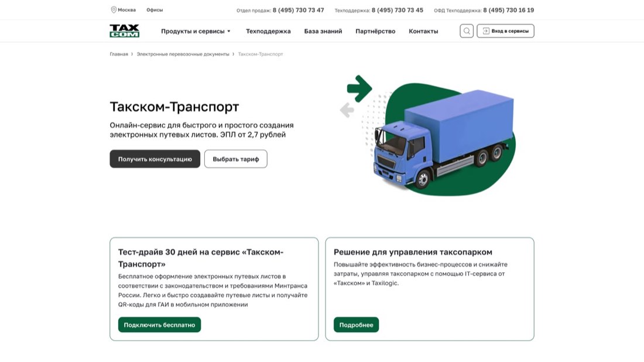
Task: Click current breadcrumb Такском-Транспорт
Action: coord(261,54)
